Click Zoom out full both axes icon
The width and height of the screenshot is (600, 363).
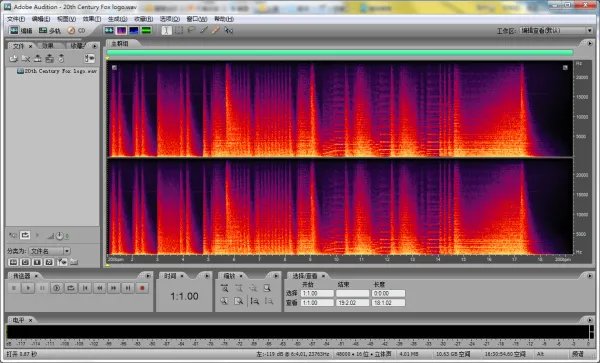(253, 288)
